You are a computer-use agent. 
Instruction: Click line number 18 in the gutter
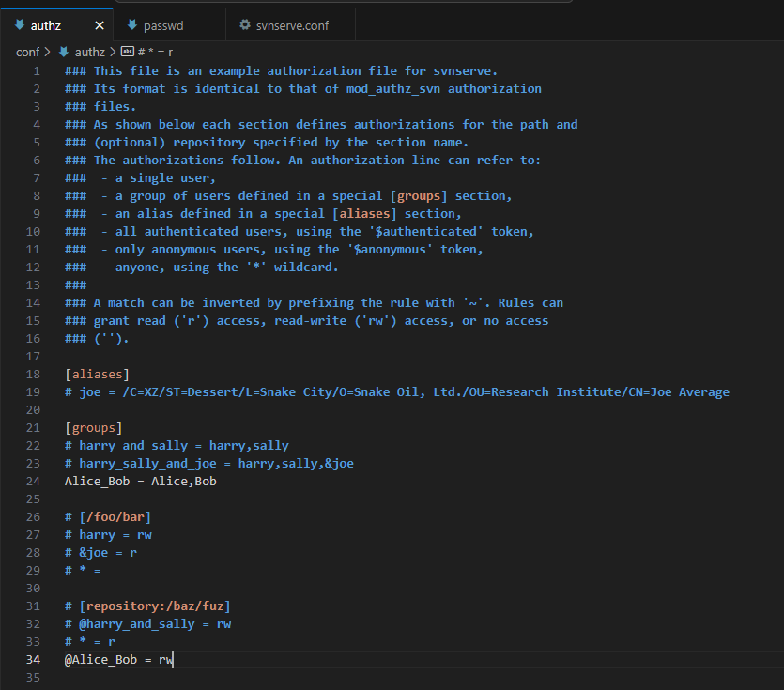[33, 374]
